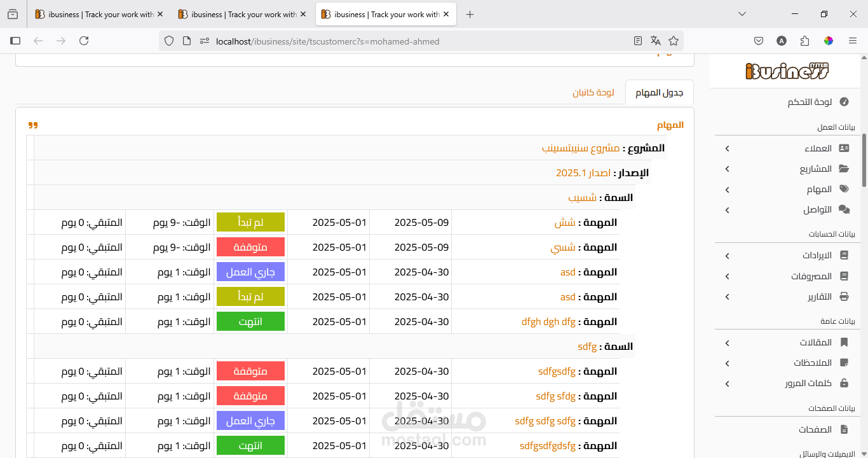Viewport: 868px width, 458px height.
Task: Open Firefox extensions puzzle icon
Action: tap(805, 41)
